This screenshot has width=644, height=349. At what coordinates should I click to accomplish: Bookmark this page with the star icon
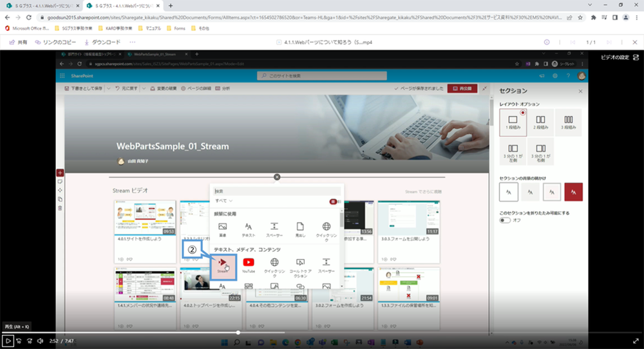coord(580,17)
